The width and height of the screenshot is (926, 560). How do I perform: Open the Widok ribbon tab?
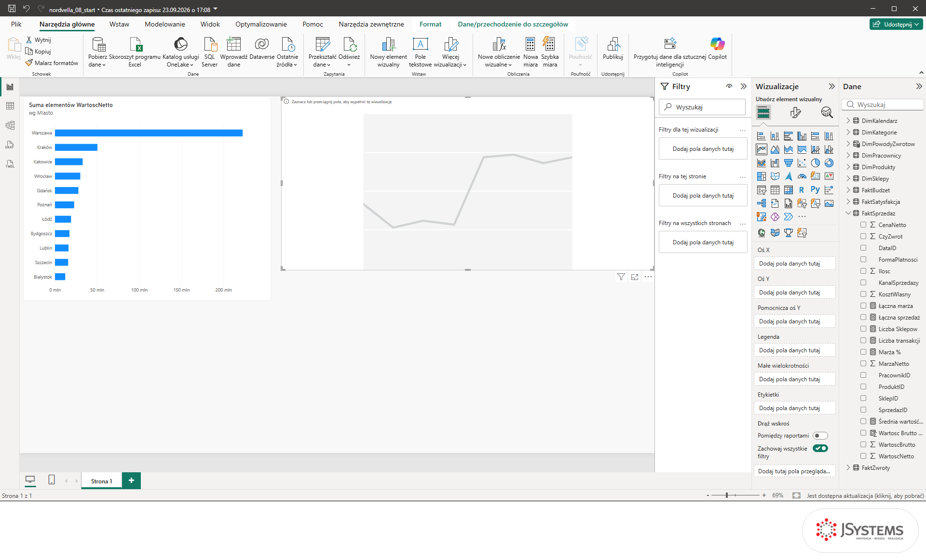(210, 24)
